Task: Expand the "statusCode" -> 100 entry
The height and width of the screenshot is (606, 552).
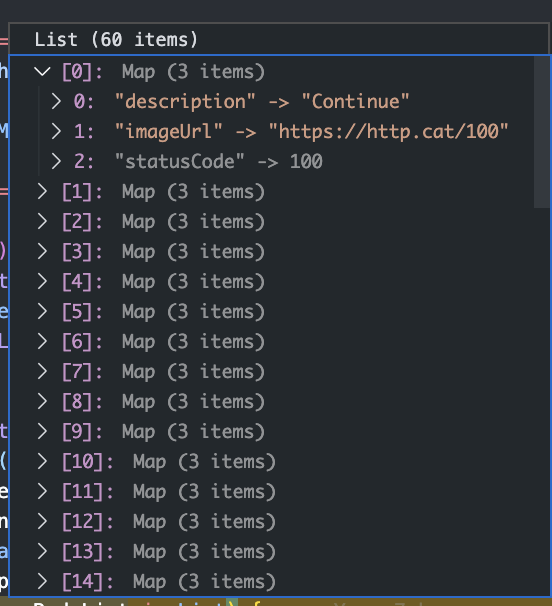Action: pos(56,161)
